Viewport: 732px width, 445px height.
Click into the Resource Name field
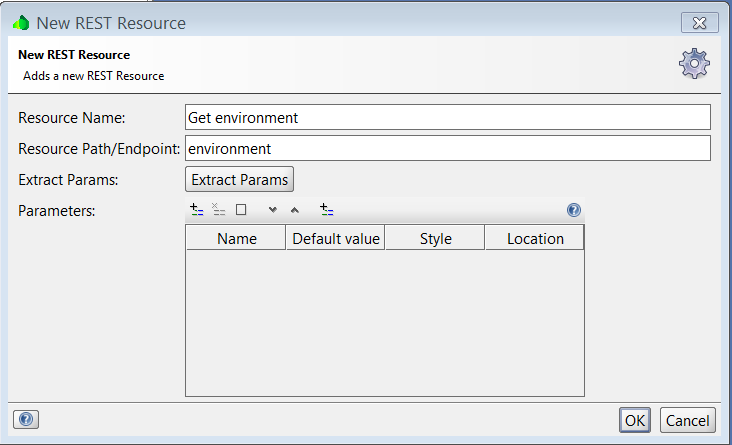click(447, 117)
